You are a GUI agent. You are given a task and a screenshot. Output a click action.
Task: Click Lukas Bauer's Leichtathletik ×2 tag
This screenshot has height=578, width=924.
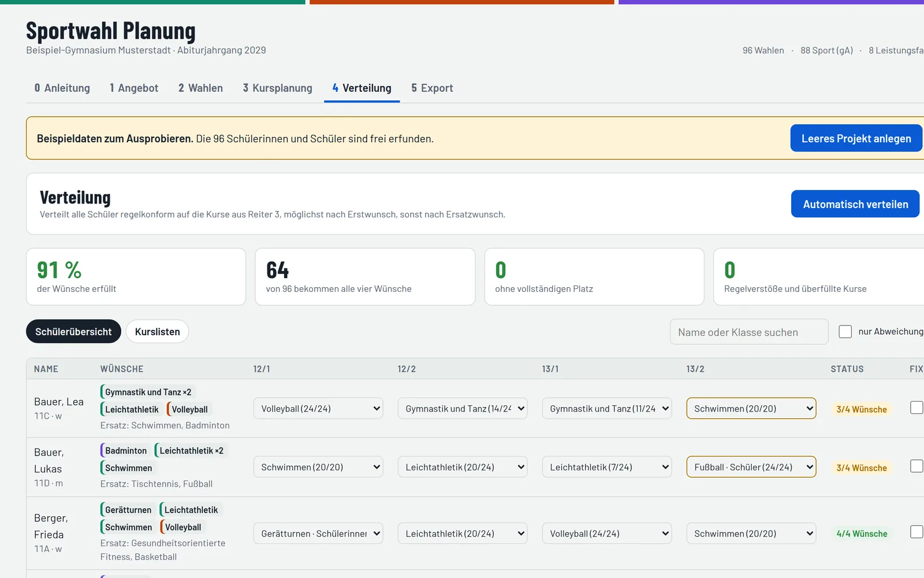(x=191, y=450)
